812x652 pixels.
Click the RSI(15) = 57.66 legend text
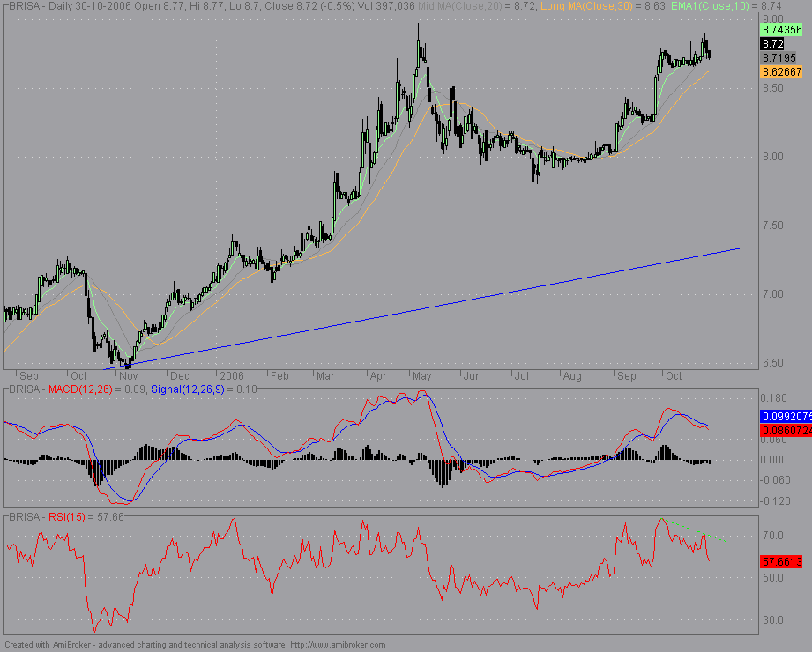pos(86,517)
